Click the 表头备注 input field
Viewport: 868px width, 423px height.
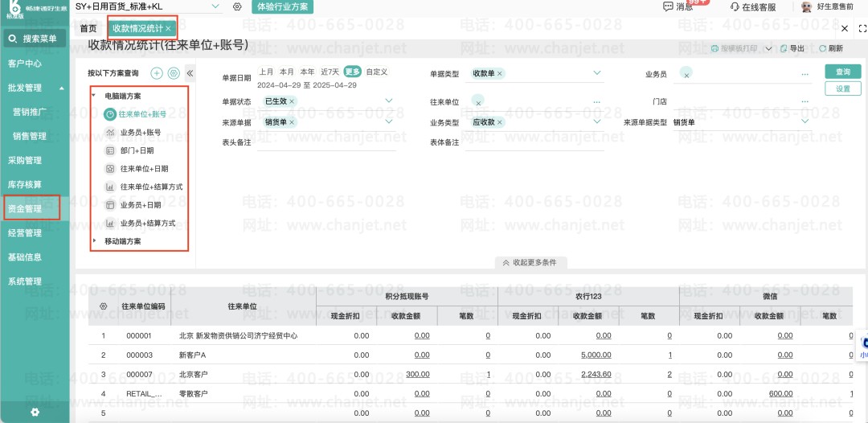tap(326, 143)
